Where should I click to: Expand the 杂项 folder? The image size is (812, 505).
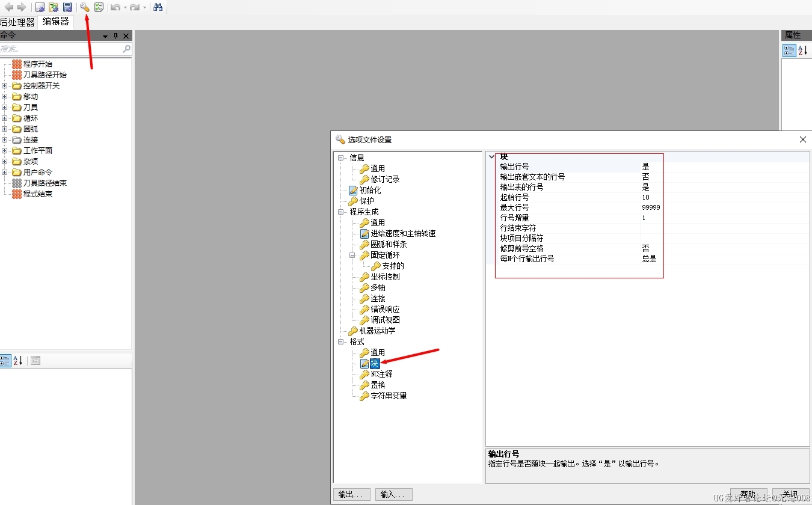pos(5,161)
